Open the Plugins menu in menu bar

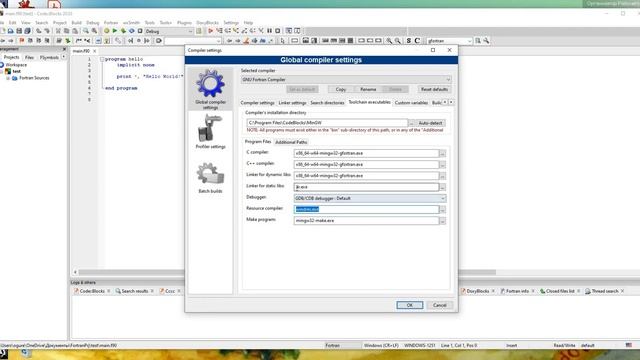184,23
